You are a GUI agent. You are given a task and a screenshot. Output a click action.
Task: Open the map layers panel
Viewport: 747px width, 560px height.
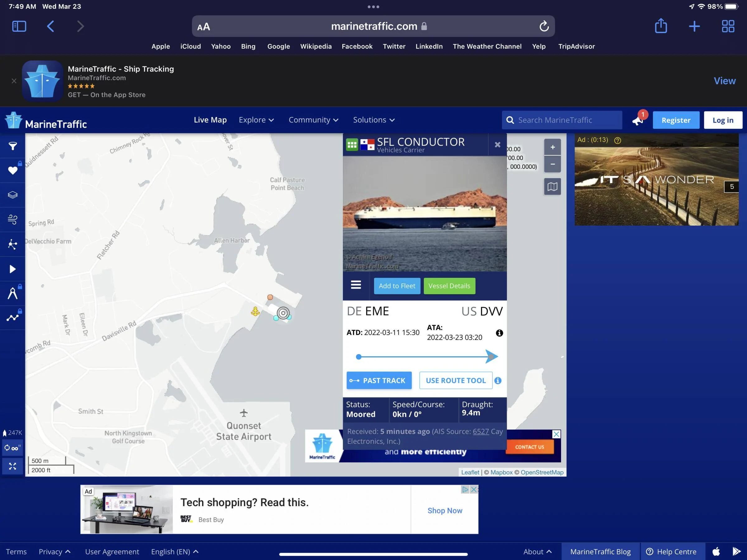[x=12, y=195]
